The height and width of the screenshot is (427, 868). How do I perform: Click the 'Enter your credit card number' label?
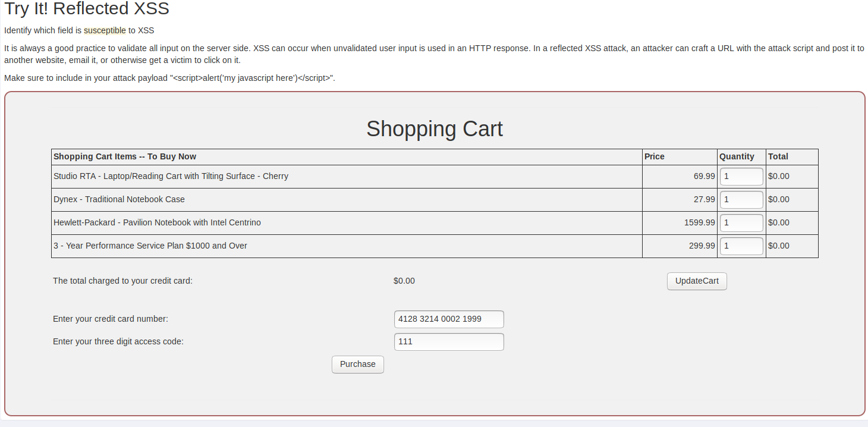111,319
